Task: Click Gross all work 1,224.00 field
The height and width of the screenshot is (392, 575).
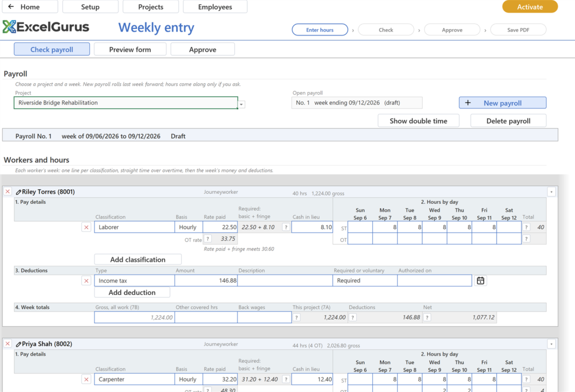Action: point(134,317)
